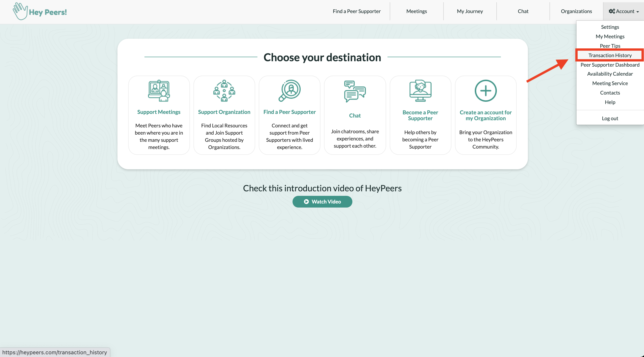Choose Transaction History in the Account menu
The height and width of the screenshot is (357, 644).
(610, 55)
